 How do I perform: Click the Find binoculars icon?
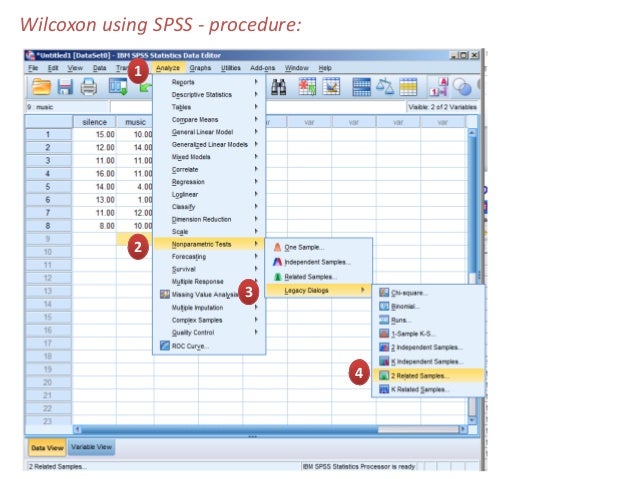(x=279, y=87)
